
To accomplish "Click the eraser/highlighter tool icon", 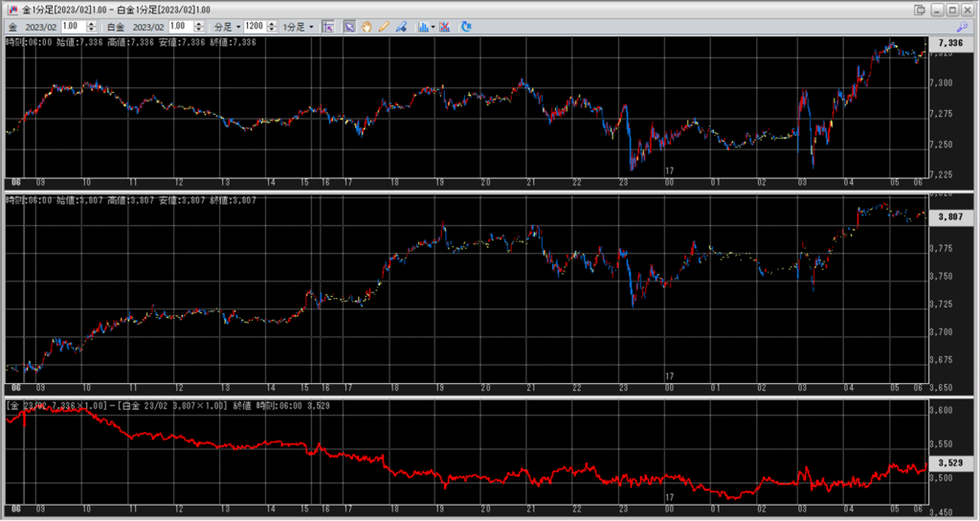I will [401, 27].
